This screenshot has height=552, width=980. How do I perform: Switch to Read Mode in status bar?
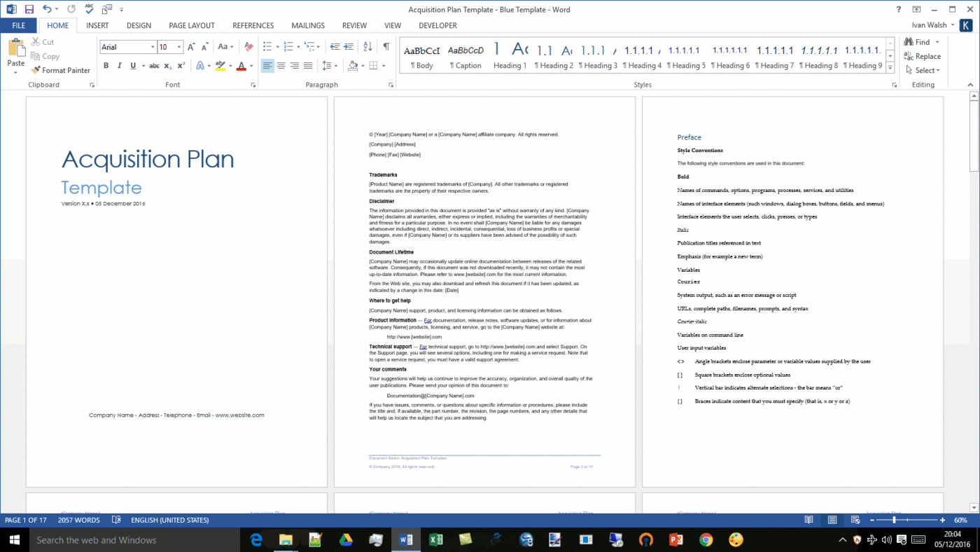808,520
